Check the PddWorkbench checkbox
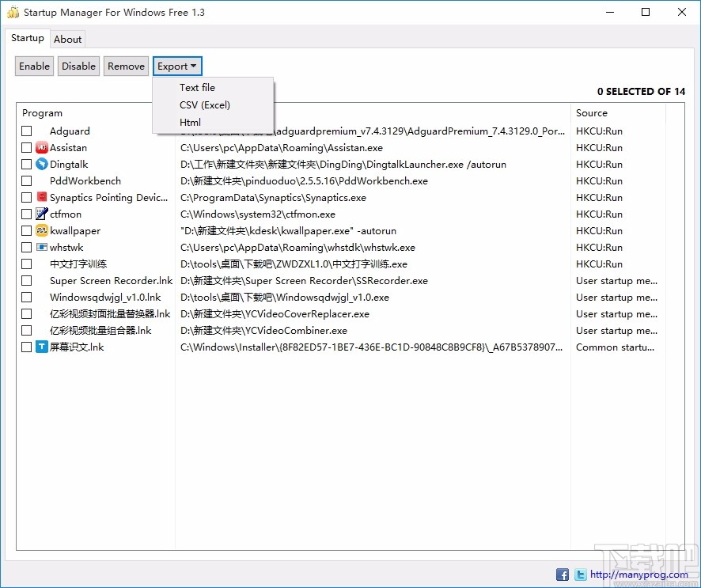 point(26,180)
